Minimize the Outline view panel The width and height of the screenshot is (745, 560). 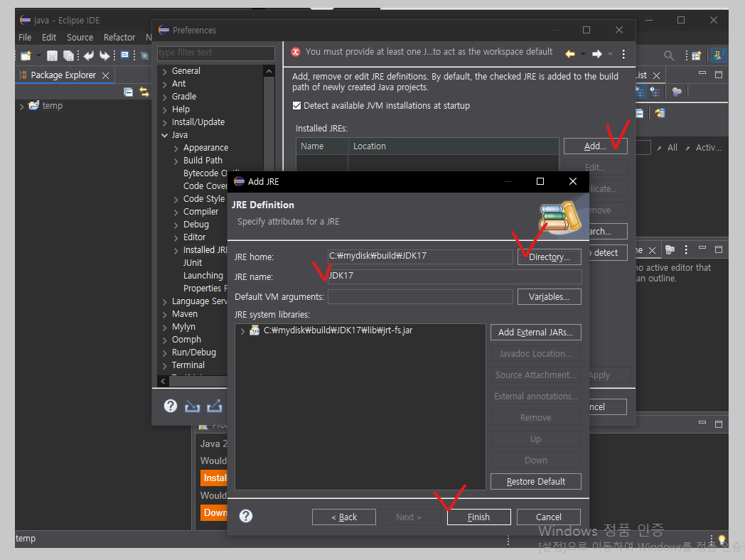click(702, 248)
